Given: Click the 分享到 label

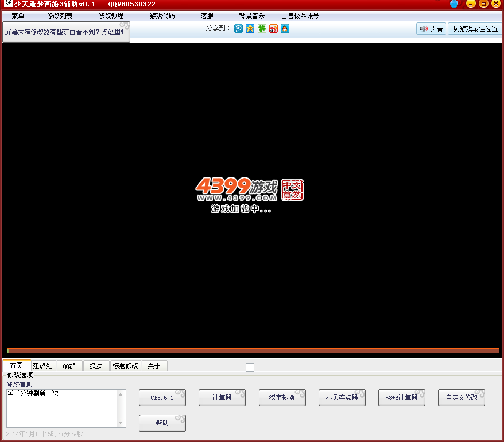Looking at the screenshot, I should tap(218, 28).
